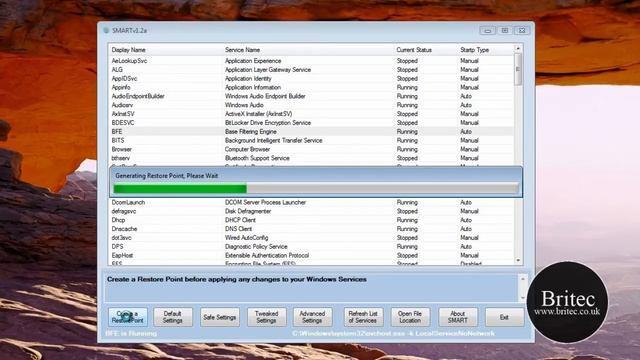Click Bluetooth Support Service text

click(257, 158)
